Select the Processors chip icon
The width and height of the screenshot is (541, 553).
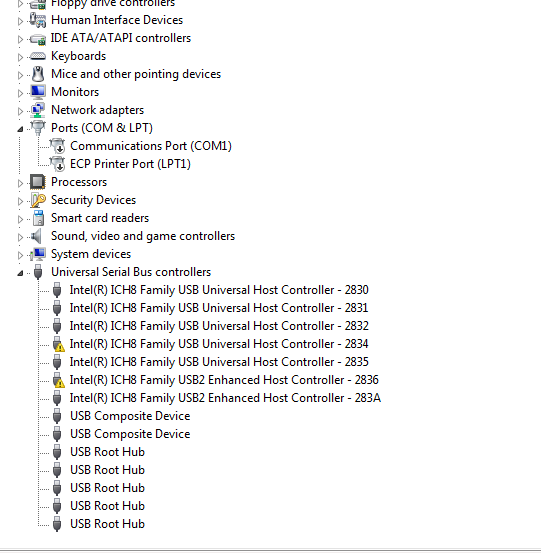coord(38,182)
